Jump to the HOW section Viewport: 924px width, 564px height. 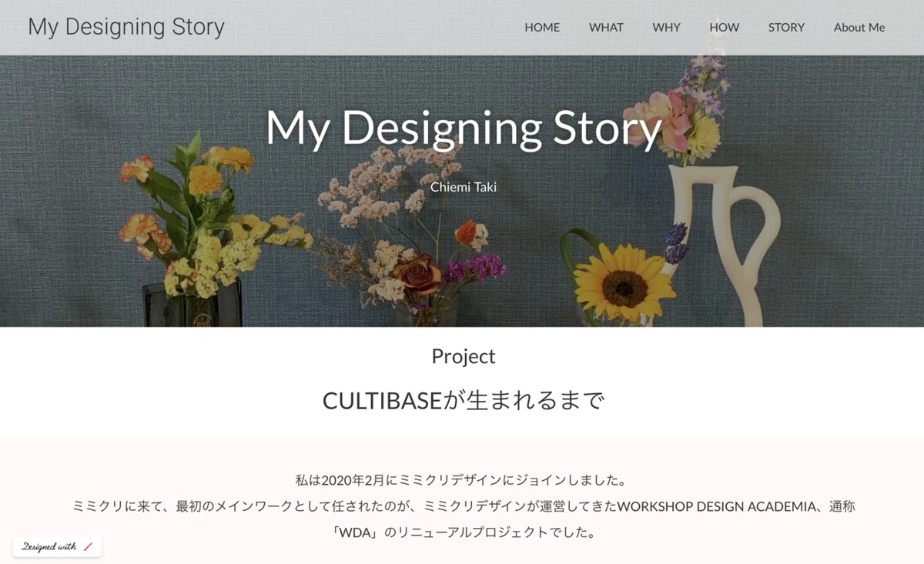[x=724, y=27]
